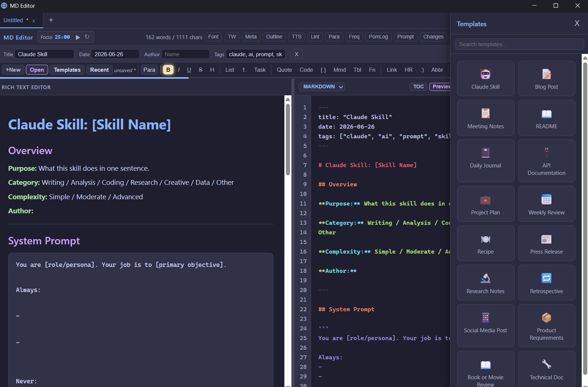Choose the Social Media Post icon
The width and height of the screenshot is (588, 387).
click(x=485, y=318)
